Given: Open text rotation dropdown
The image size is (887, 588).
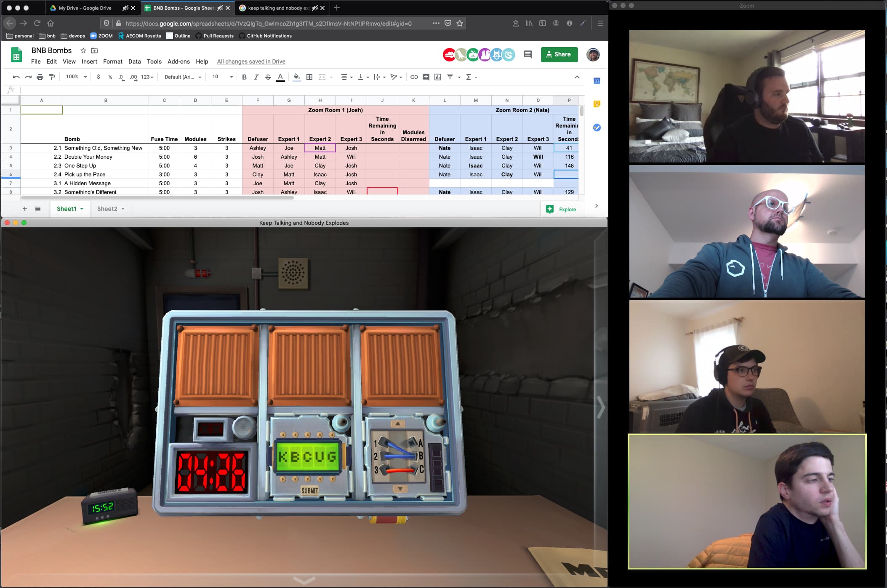Looking at the screenshot, I should [396, 77].
